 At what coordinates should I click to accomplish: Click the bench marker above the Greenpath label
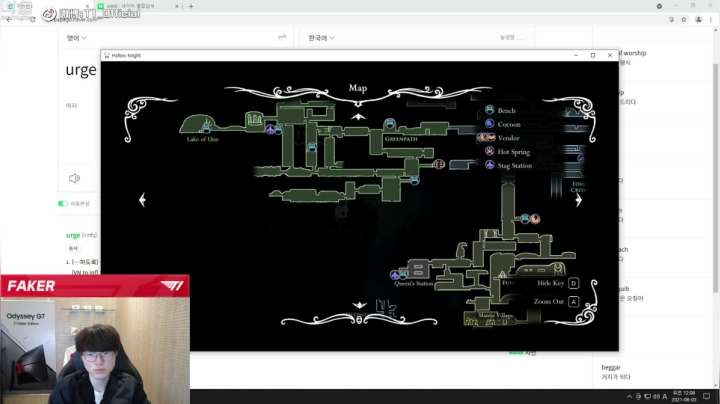pyautogui.click(x=389, y=123)
